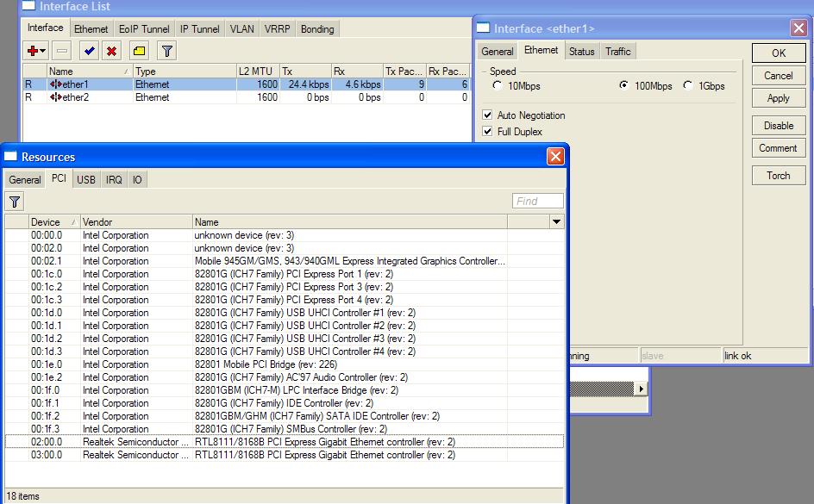Click the filter funnel icon in Resources window

[15, 202]
